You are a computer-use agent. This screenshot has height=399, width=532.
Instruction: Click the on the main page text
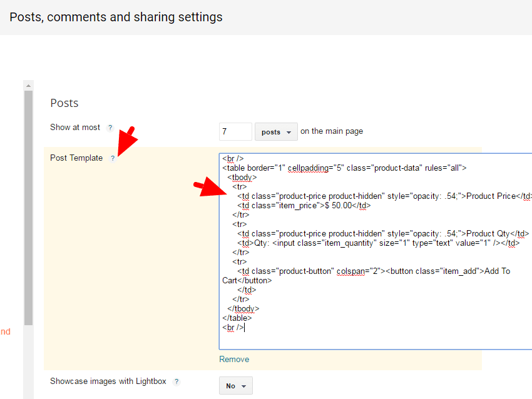[332, 131]
